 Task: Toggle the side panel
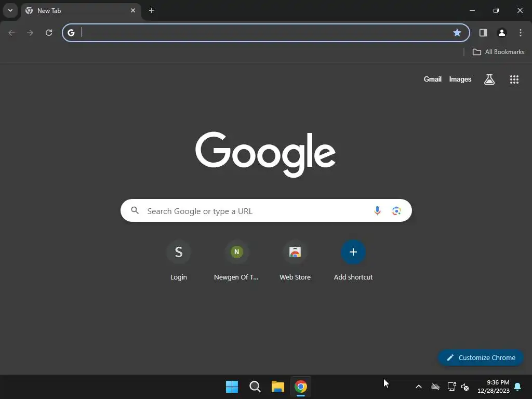click(483, 33)
